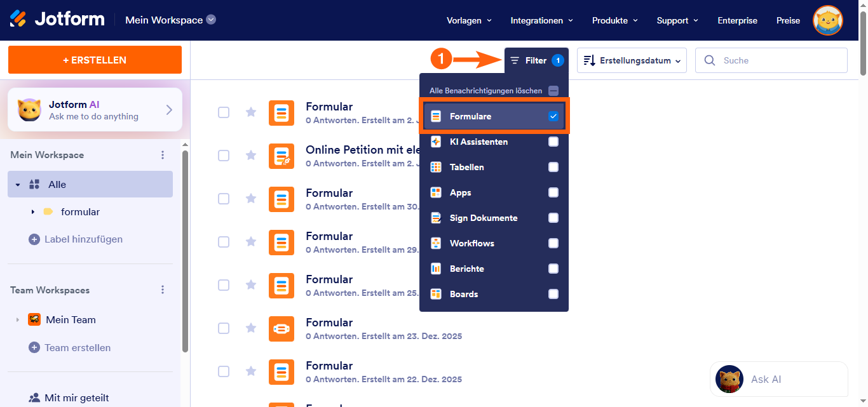Expand the formular label folder

(32, 211)
